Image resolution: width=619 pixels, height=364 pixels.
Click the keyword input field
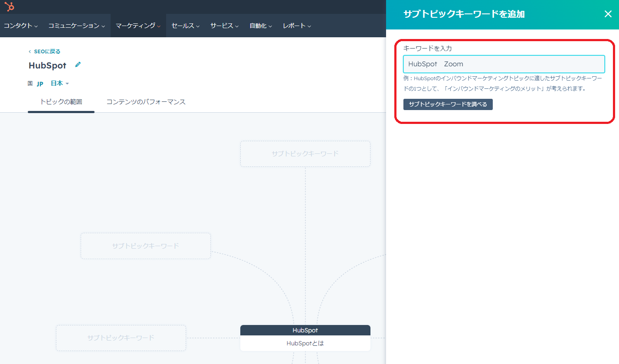[504, 64]
